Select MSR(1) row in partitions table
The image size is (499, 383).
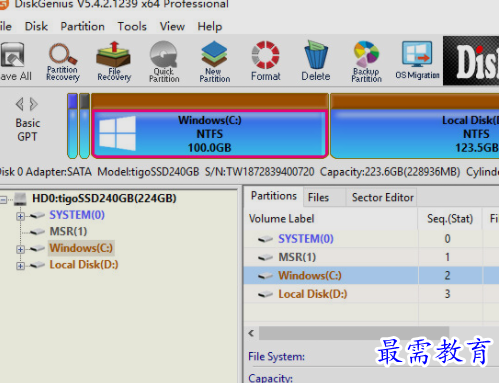[371, 257]
